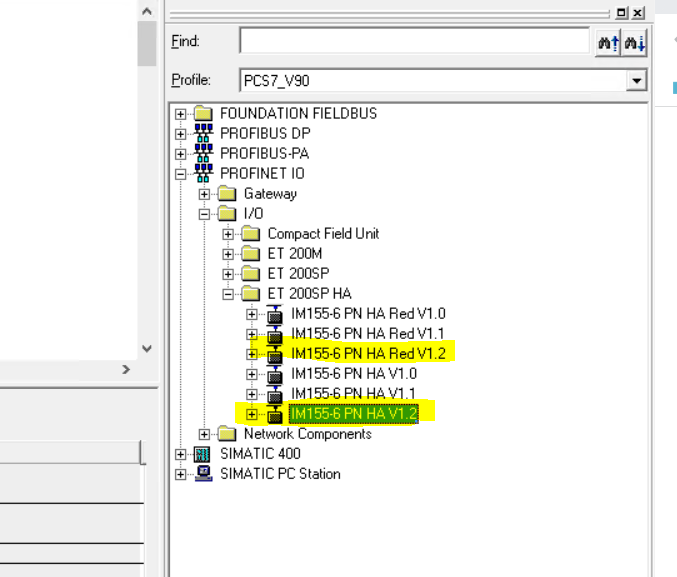
Task: Click the PROFIBUS DP network icon
Action: coord(203,133)
